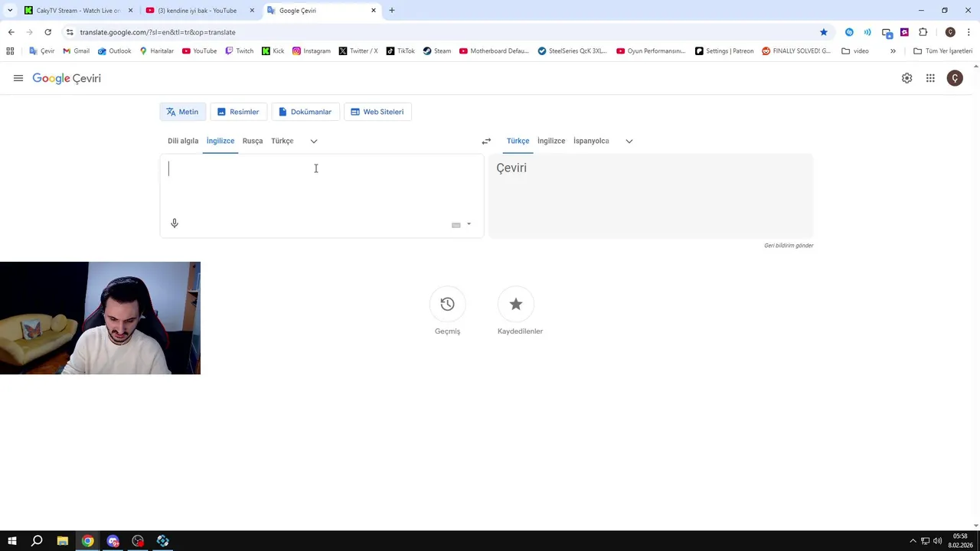Screen dimensions: 980x551
Task: Click the Geri bildirim gönder link
Action: (x=789, y=246)
